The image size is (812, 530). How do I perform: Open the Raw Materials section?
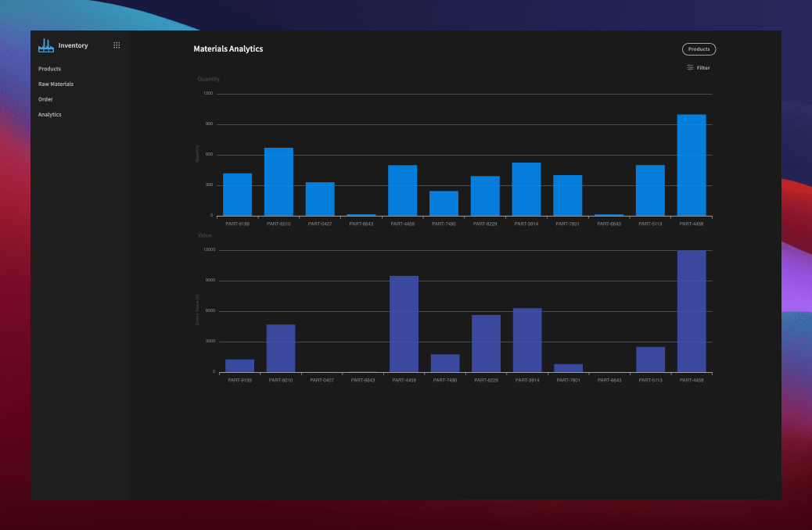(56, 84)
